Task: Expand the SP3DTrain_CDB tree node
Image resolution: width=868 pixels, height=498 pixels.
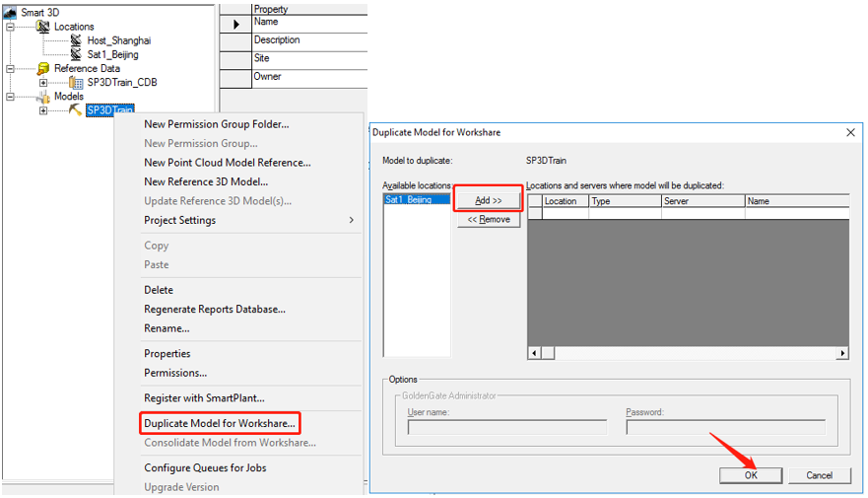Action: coord(43,83)
